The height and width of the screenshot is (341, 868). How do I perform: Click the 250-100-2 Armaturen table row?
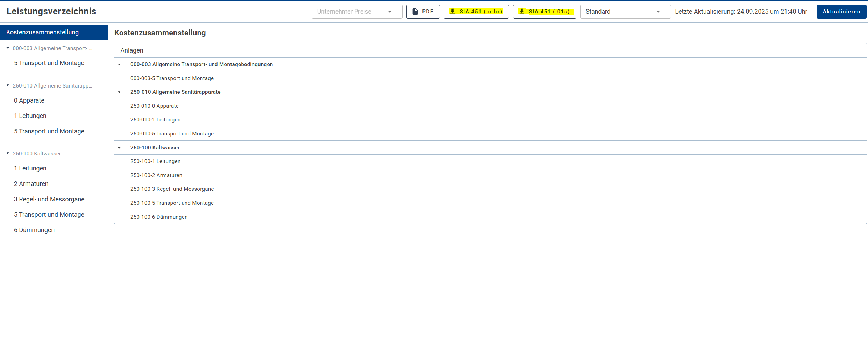click(156, 175)
